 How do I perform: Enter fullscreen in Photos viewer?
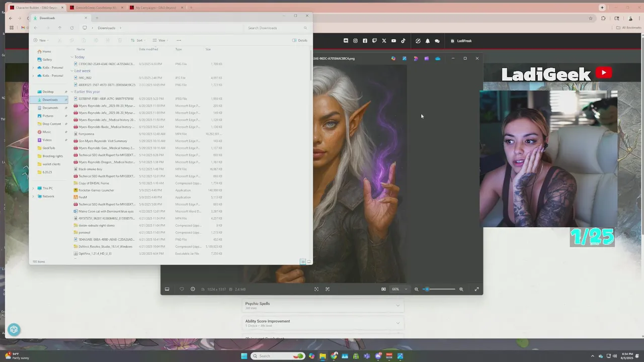476,289
